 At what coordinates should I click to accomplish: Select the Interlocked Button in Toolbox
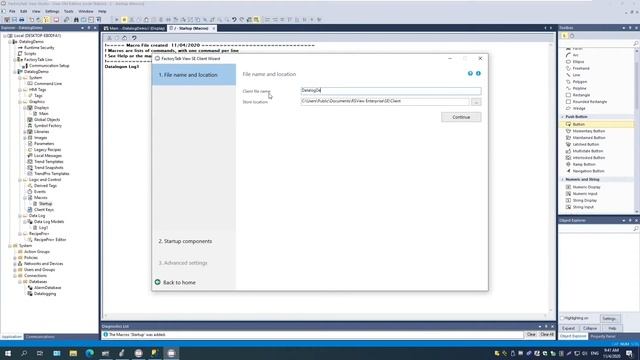(x=589, y=158)
